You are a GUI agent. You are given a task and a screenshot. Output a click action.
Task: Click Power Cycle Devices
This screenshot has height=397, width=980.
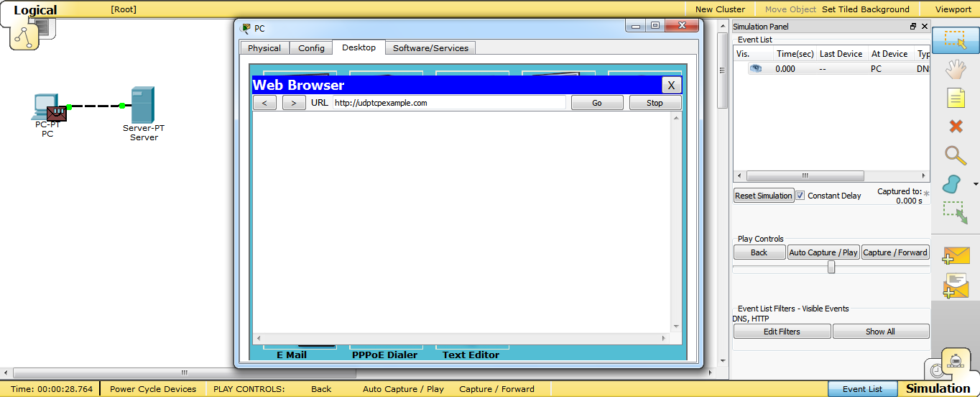click(153, 389)
